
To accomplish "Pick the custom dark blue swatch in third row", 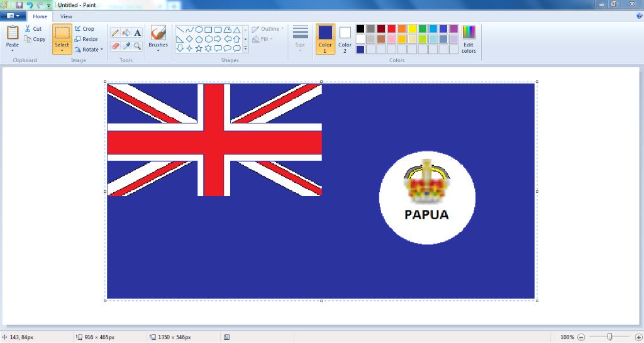I will [360, 50].
